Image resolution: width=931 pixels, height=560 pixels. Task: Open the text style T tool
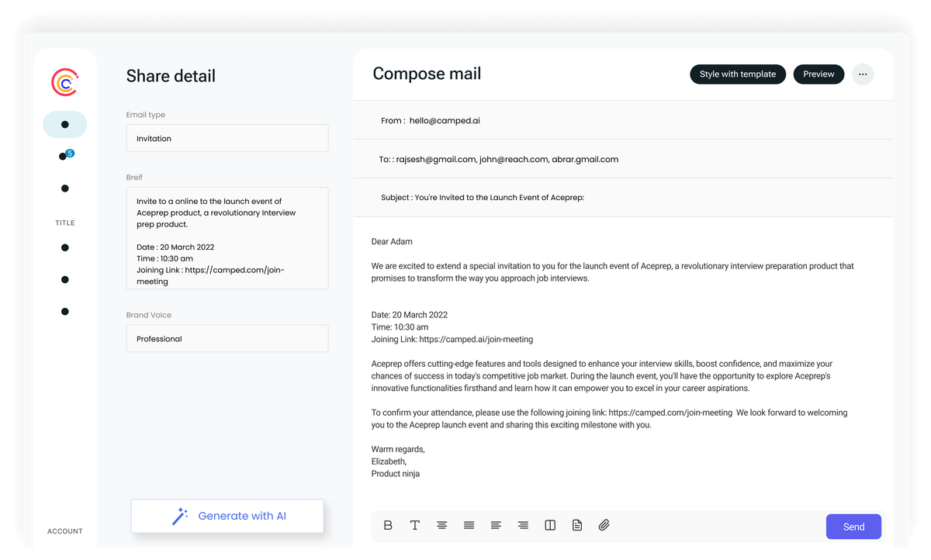[415, 525]
